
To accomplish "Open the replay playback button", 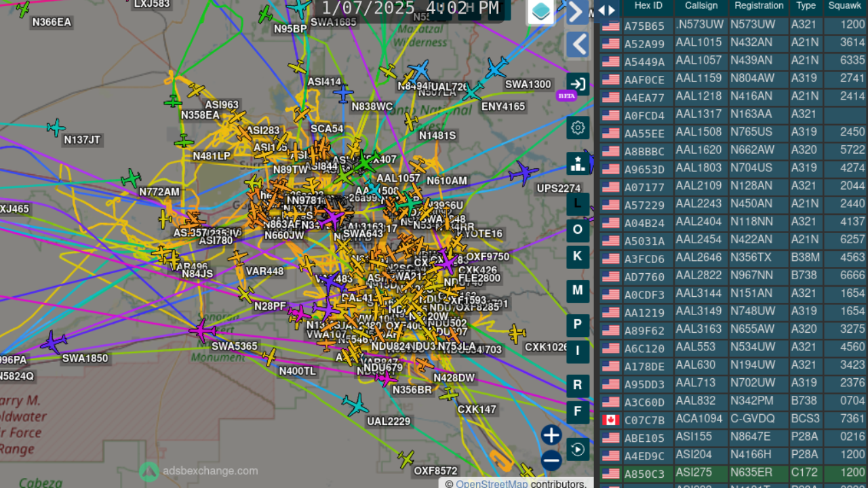I will 578,449.
